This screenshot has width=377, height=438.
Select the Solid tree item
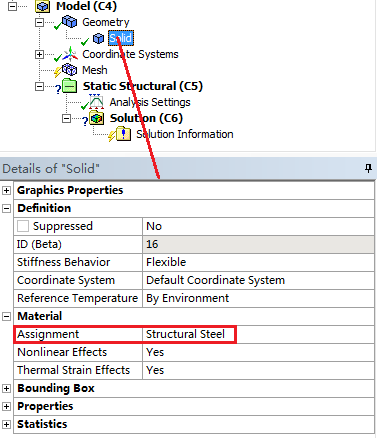(x=121, y=38)
